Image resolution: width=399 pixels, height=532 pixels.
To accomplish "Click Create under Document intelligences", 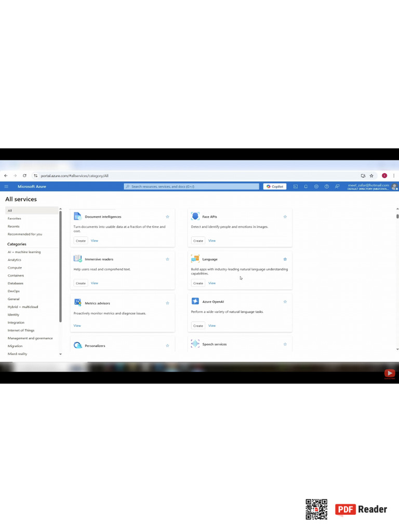I will (81, 241).
